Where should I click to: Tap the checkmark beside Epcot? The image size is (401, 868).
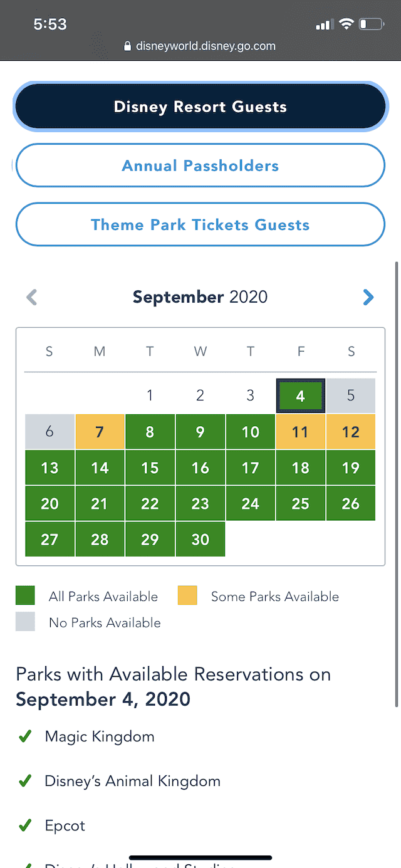coord(25,826)
